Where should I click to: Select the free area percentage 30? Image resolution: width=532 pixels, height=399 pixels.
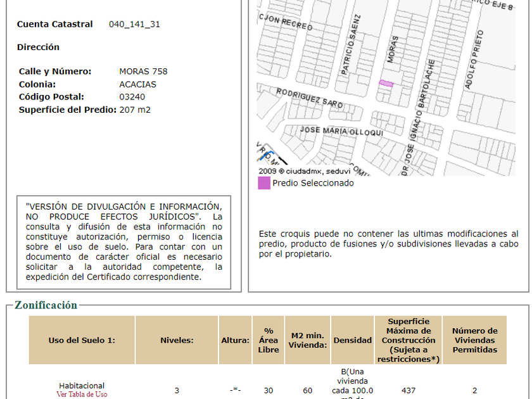click(269, 391)
